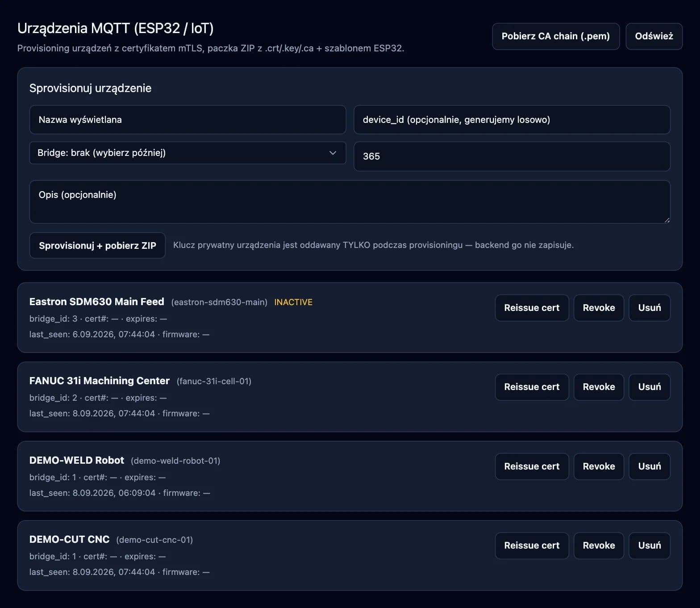Reissue cert for DEMO-WELD Robot
The image size is (700, 608).
click(x=532, y=466)
